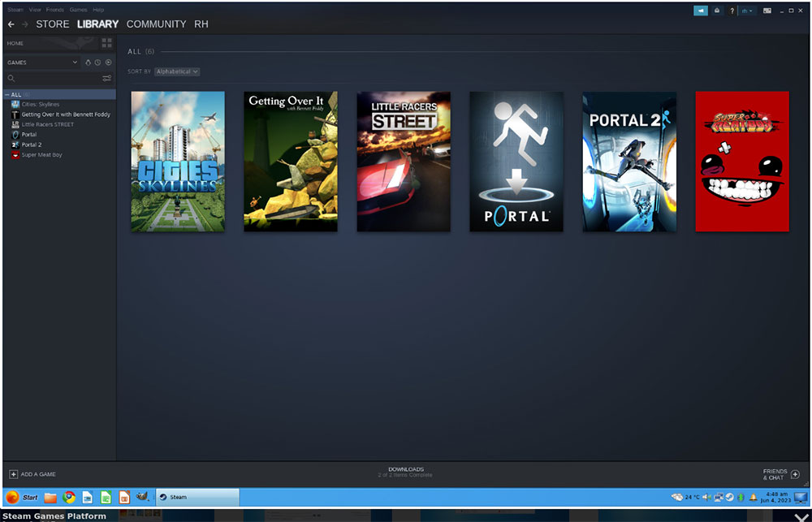812x522 pixels.
Task: Switch to Big Picture mode icon top right
Action: click(767, 11)
